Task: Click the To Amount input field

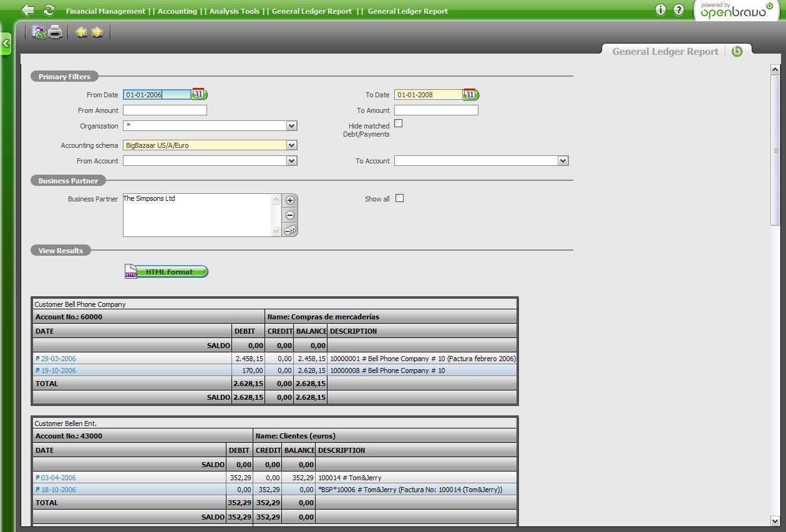Action: (436, 110)
